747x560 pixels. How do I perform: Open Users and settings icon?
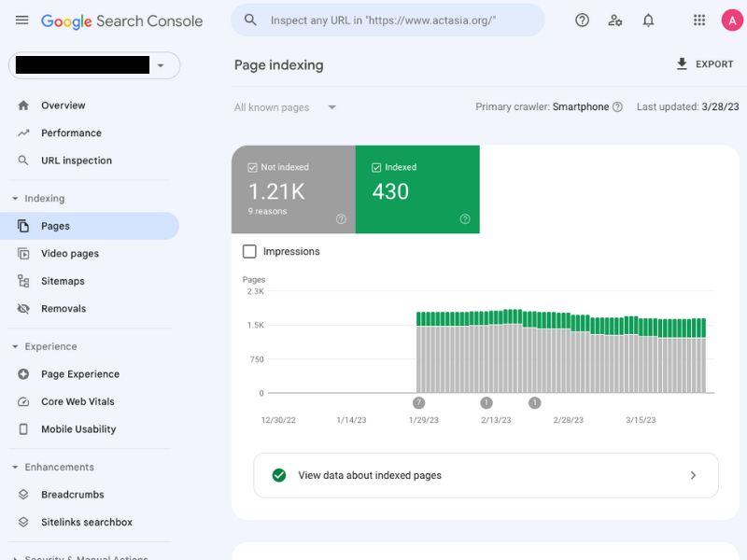[615, 20]
